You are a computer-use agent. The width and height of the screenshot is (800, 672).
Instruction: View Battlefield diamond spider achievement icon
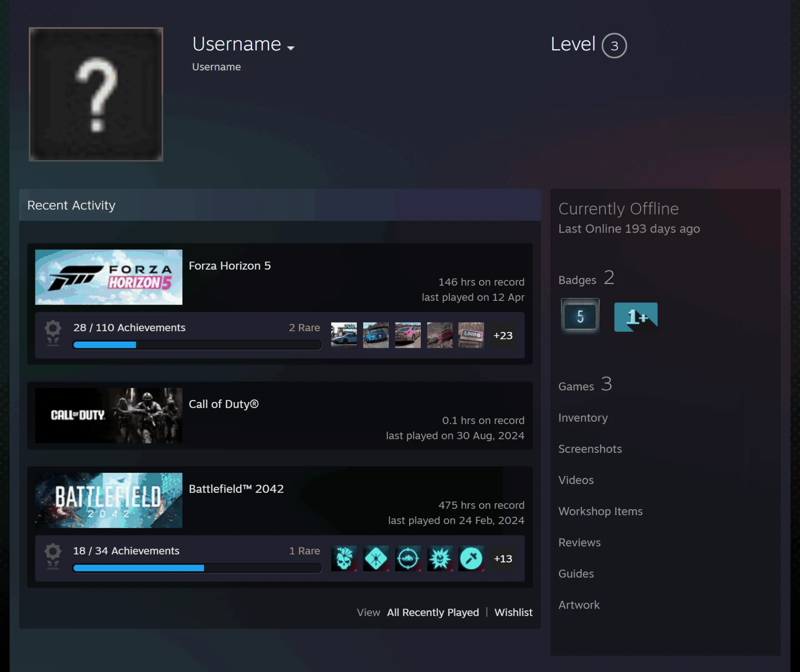click(376, 558)
